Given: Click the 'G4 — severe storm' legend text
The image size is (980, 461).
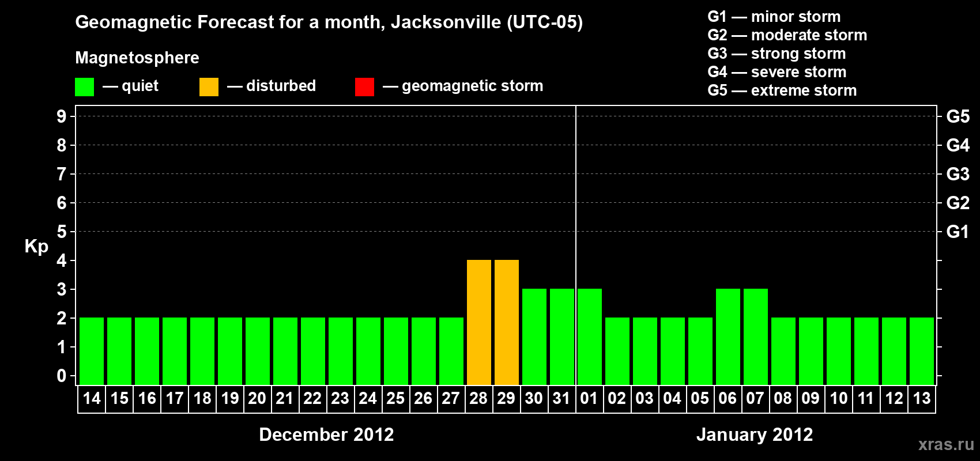Looking at the screenshot, I should pos(777,72).
